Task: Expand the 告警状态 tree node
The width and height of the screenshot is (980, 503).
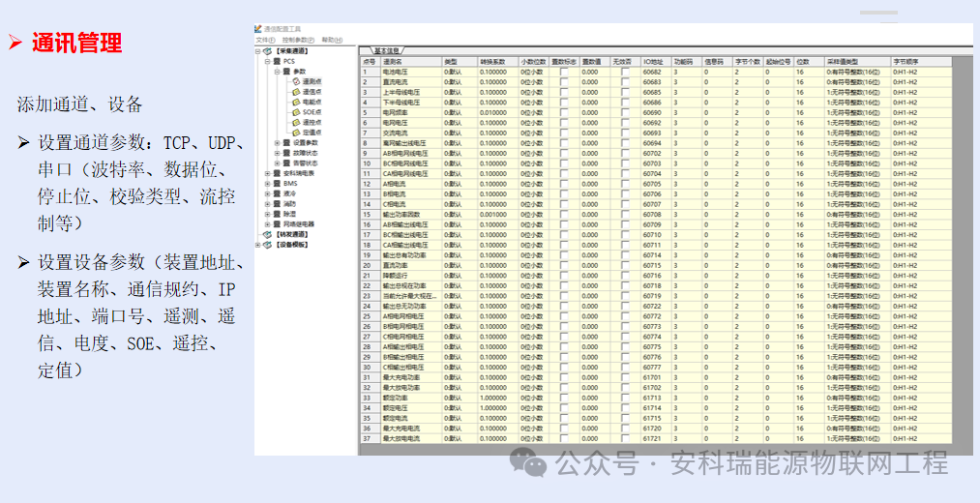Action: tap(278, 163)
